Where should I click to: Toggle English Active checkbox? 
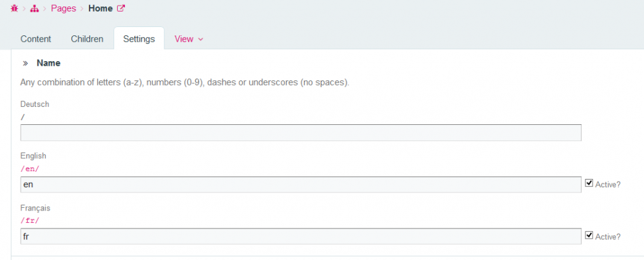[589, 183]
